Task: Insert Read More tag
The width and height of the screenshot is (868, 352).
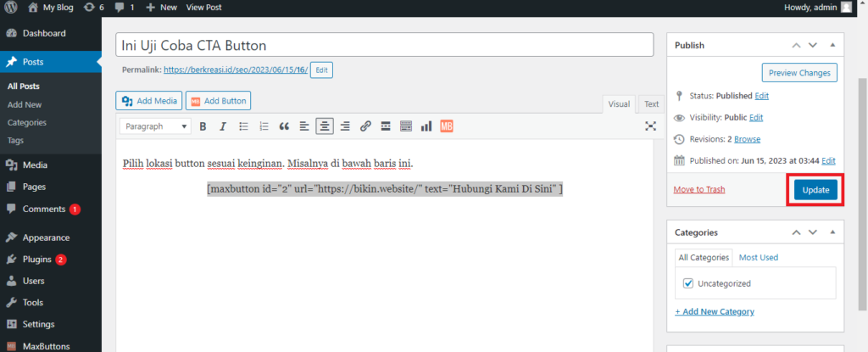Action: point(386,126)
